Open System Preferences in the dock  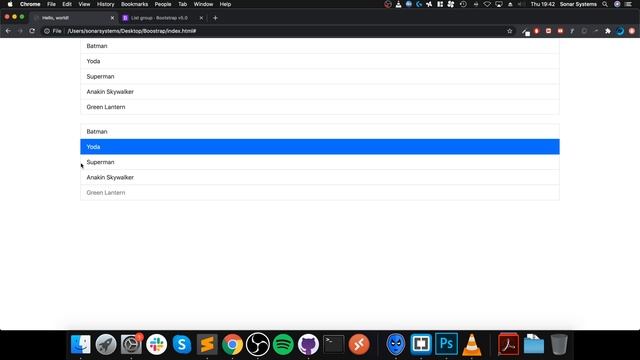pyautogui.click(x=131, y=344)
